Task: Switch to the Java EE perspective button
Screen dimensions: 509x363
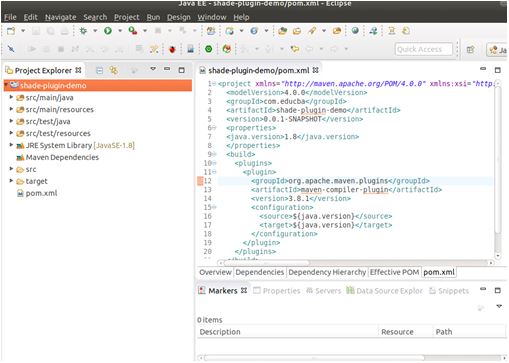Action: click(497, 50)
